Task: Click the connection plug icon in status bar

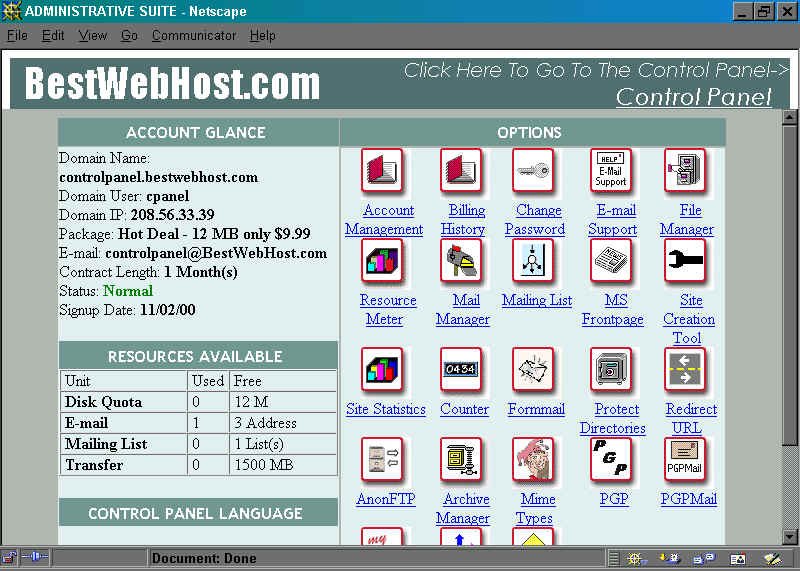Action: coord(34,558)
